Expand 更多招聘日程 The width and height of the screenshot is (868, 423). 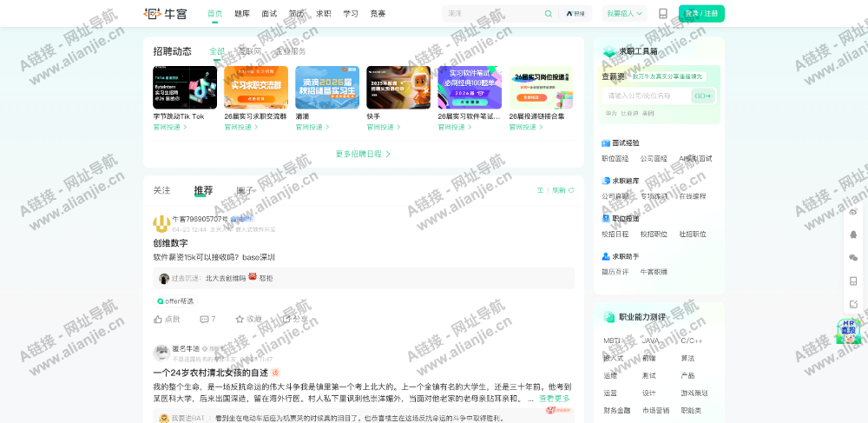tap(363, 154)
